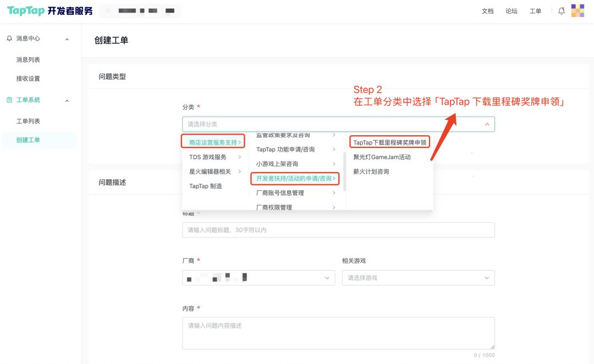Open the 工单 link in header
Screen dimensions: 594x364
pyautogui.click(x=535, y=11)
